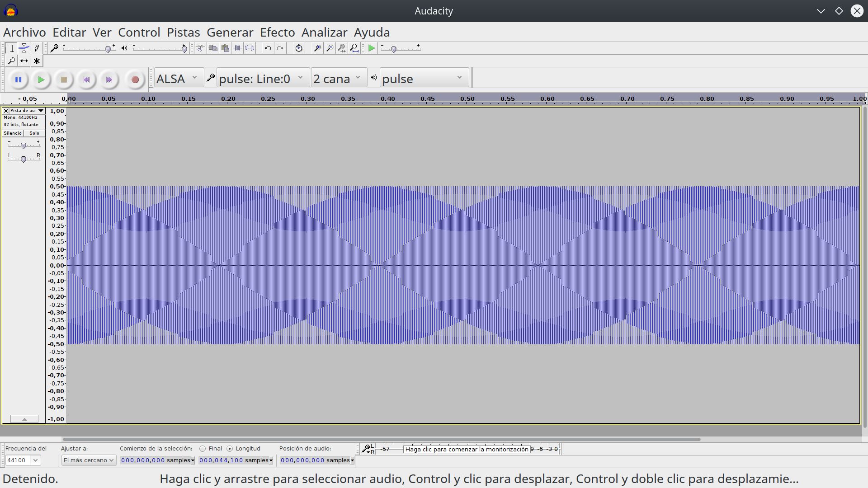Select the Draw pencil tool
This screenshot has height=488, width=868.
(37, 48)
